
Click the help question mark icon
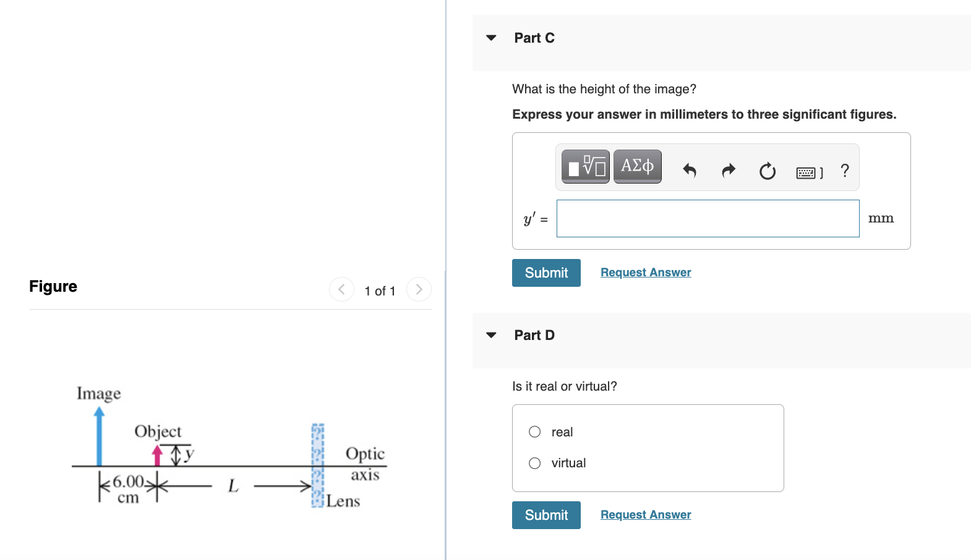click(x=845, y=171)
